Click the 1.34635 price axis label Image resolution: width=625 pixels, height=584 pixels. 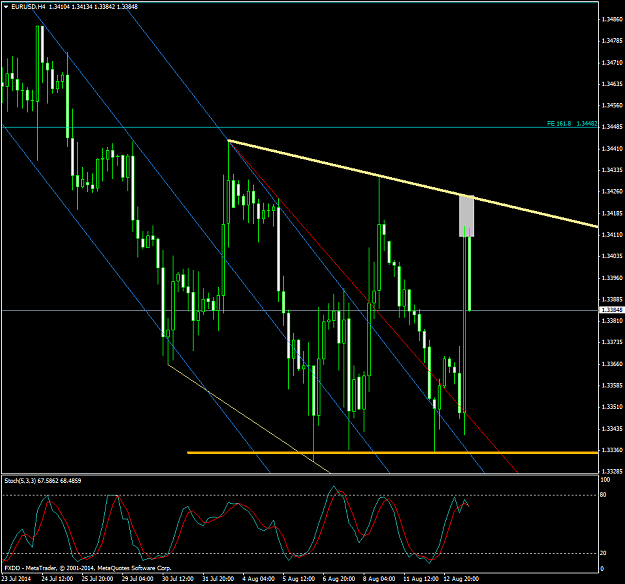612,84
